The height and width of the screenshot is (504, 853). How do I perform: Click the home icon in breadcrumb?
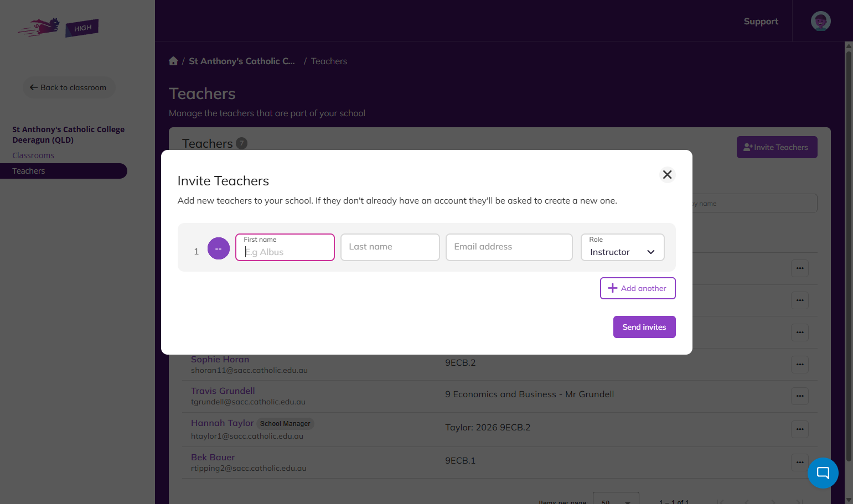173,61
